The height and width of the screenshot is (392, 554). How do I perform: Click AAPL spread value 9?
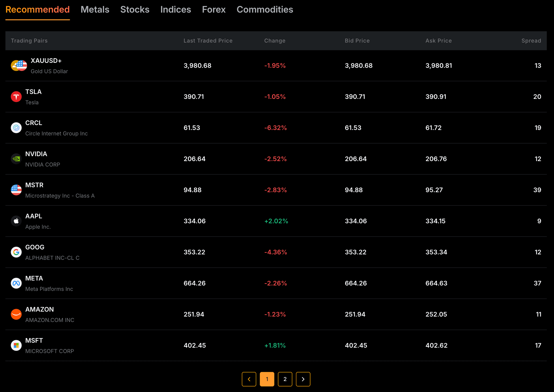(x=539, y=221)
